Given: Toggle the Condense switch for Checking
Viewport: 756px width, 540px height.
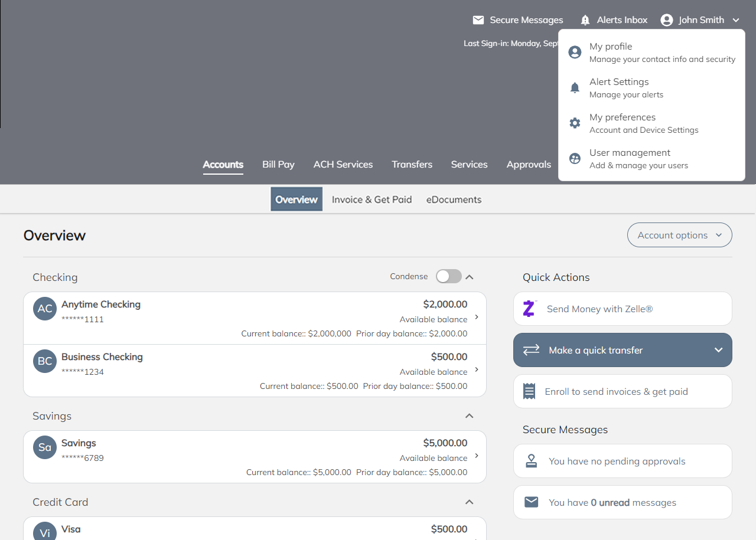Looking at the screenshot, I should pos(448,276).
